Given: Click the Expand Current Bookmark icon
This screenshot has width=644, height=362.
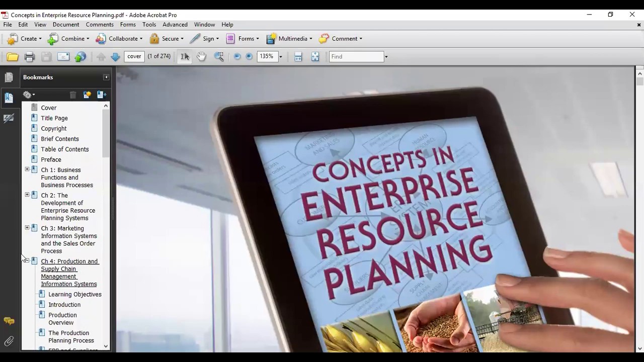Looking at the screenshot, I should pyautogui.click(x=102, y=95).
